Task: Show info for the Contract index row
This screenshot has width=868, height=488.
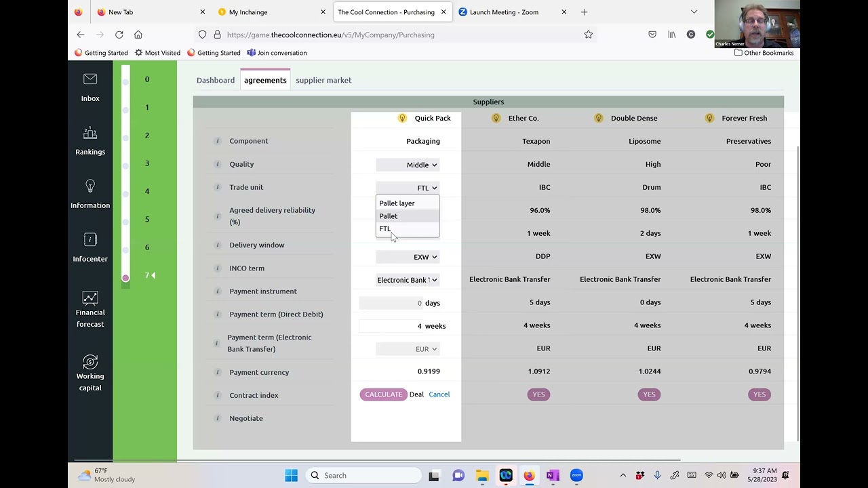Action: tap(218, 395)
